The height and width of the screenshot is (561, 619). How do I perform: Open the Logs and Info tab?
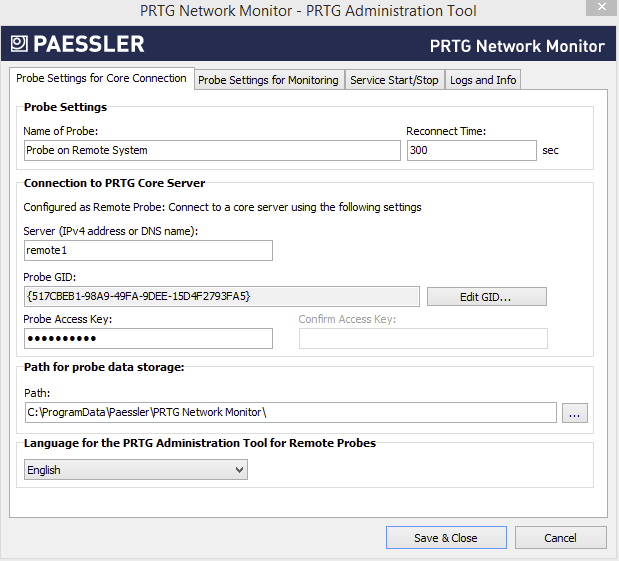click(483, 80)
